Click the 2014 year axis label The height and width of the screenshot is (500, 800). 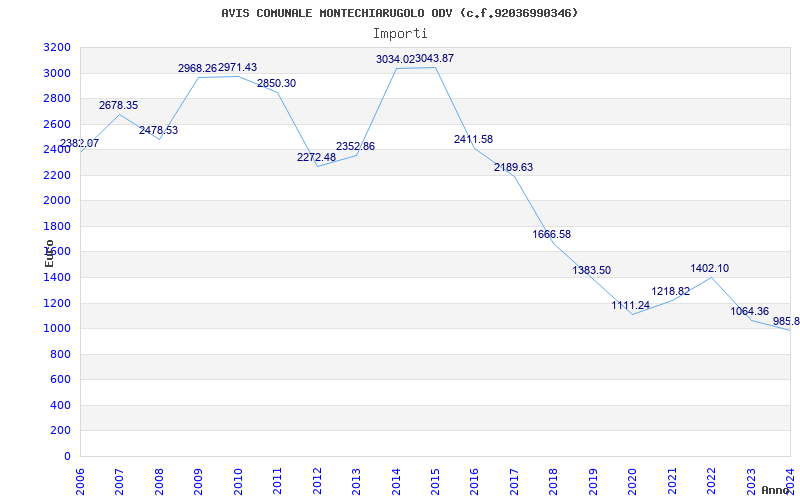tap(396, 482)
